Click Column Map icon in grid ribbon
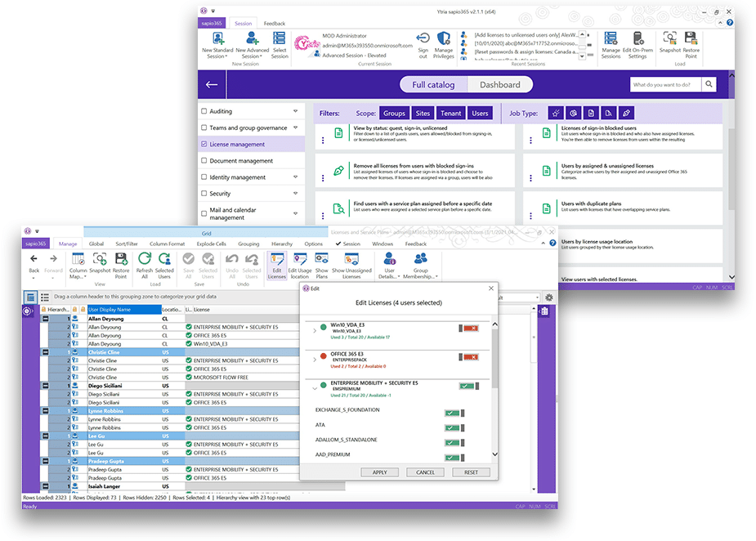The image size is (756, 541). [x=78, y=259]
